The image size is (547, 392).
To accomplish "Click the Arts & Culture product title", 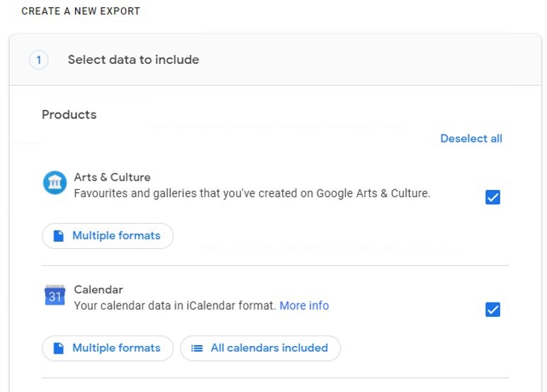I will click(112, 177).
